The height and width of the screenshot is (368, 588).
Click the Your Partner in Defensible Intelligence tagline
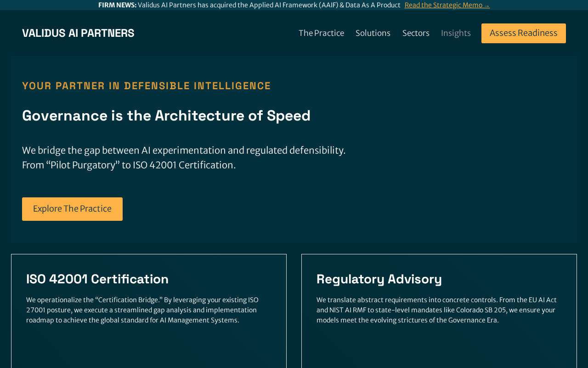(147, 86)
